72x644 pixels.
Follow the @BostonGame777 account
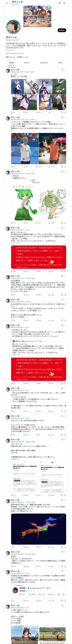coord(62,30)
